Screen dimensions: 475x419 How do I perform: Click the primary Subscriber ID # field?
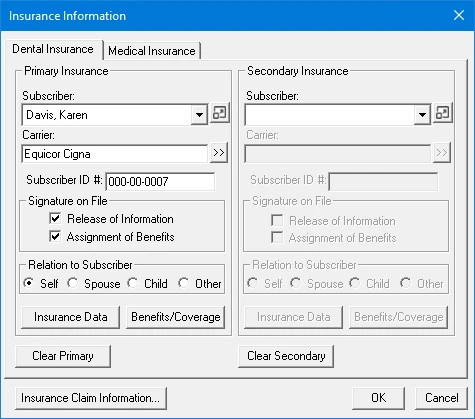(x=160, y=182)
